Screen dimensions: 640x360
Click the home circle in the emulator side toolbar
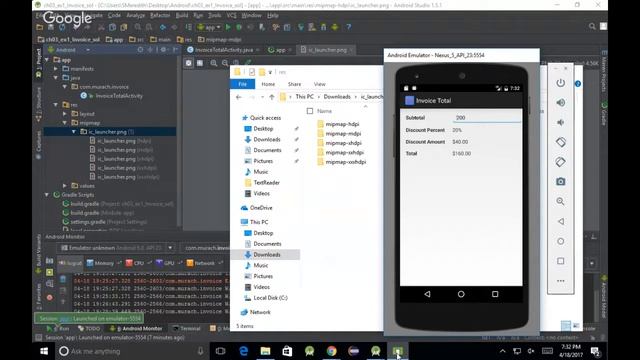[560, 241]
